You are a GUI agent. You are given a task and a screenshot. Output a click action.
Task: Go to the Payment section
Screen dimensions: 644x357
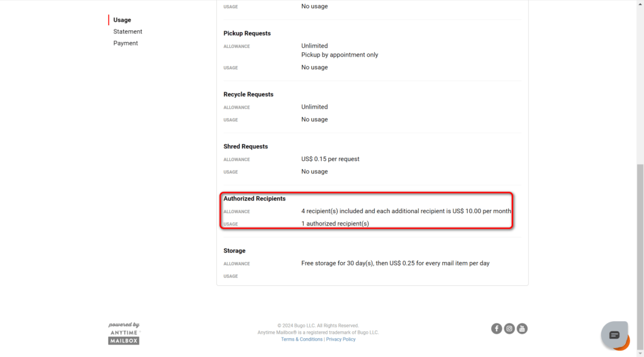[x=126, y=43]
